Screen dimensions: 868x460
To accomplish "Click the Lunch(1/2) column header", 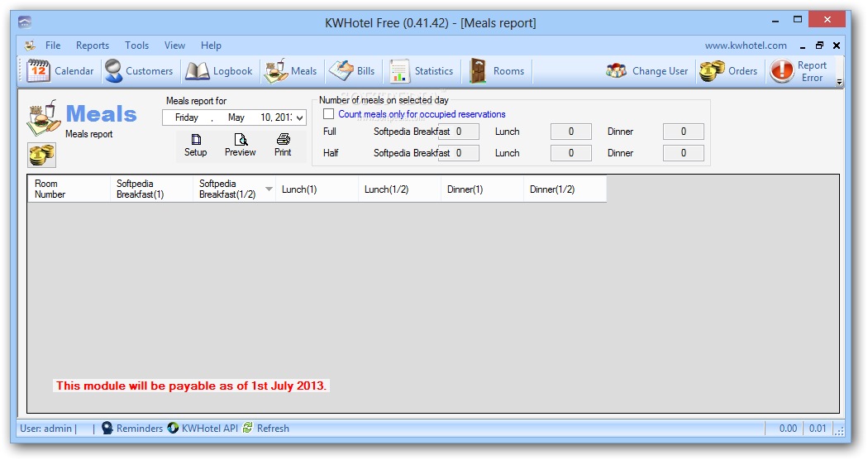I will pos(399,189).
